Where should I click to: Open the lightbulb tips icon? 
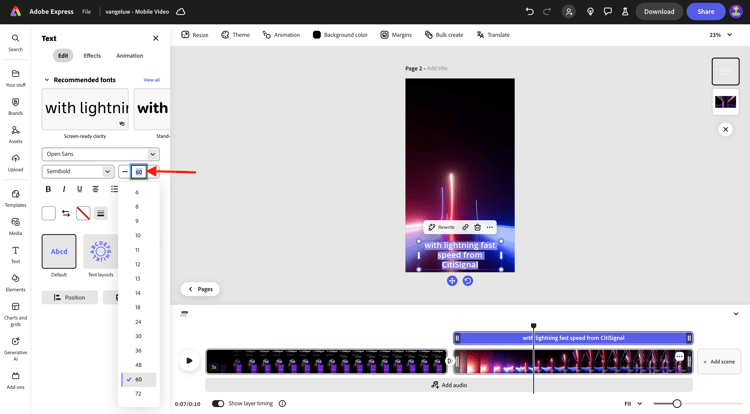click(x=590, y=11)
